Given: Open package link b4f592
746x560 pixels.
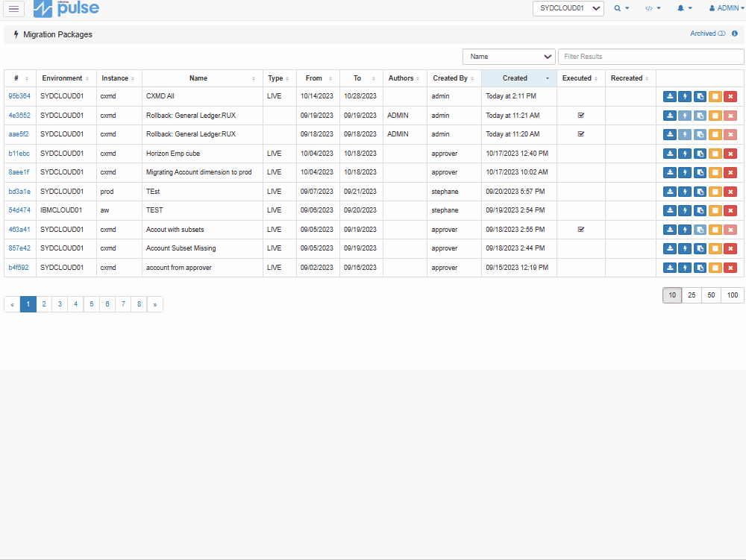Looking at the screenshot, I should point(19,268).
